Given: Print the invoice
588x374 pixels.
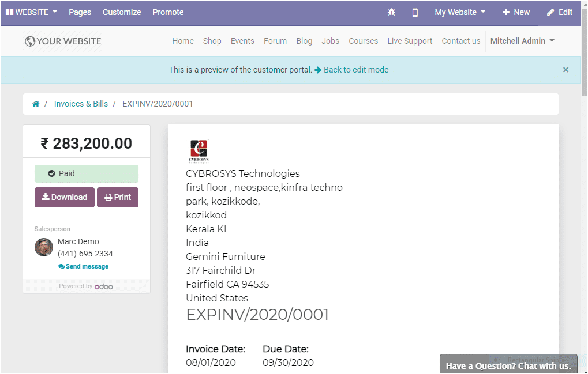Looking at the screenshot, I should pyautogui.click(x=118, y=197).
